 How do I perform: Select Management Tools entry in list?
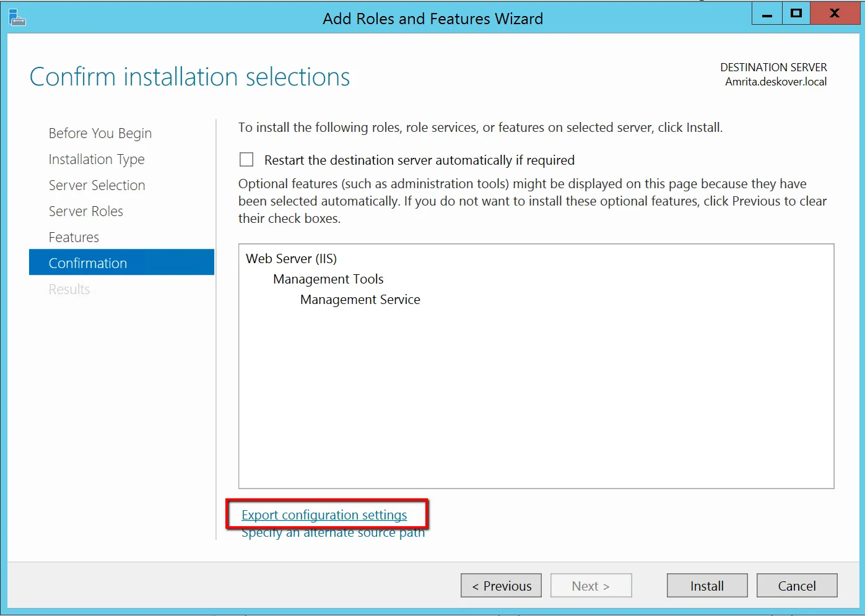pyautogui.click(x=328, y=279)
